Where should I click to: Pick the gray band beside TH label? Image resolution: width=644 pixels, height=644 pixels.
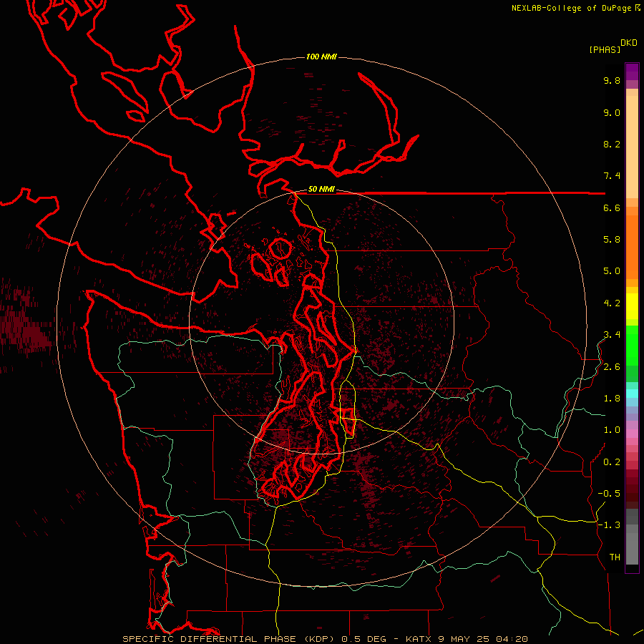coord(632,549)
